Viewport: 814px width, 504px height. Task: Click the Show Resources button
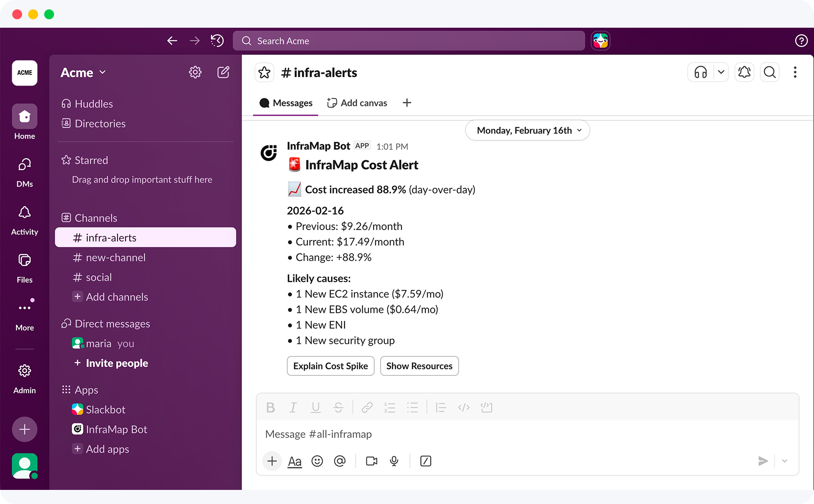[419, 366]
